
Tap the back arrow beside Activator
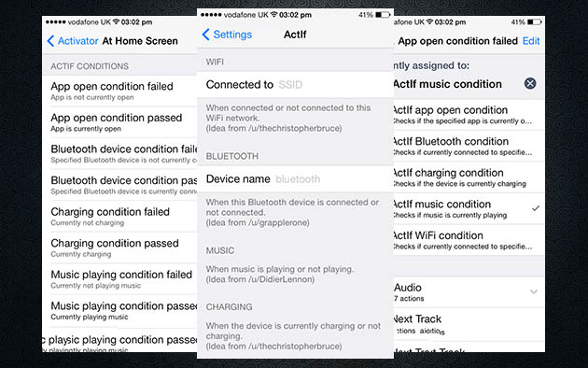click(50, 41)
